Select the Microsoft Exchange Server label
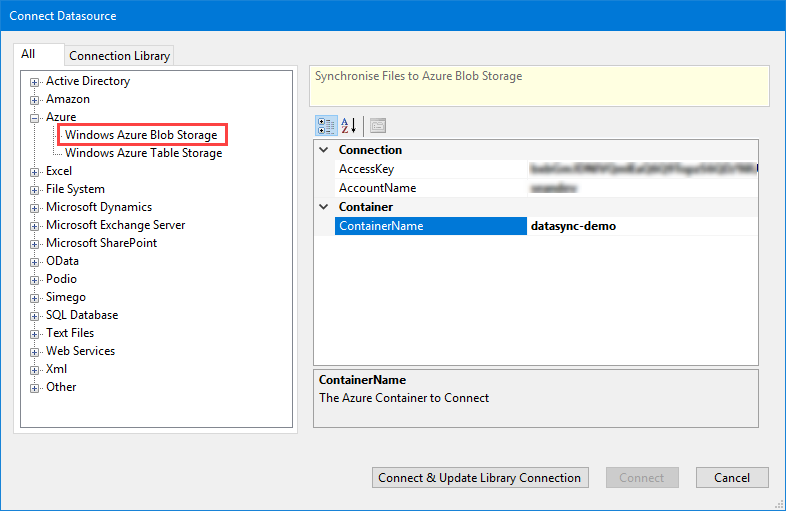786x511 pixels. pos(115,226)
